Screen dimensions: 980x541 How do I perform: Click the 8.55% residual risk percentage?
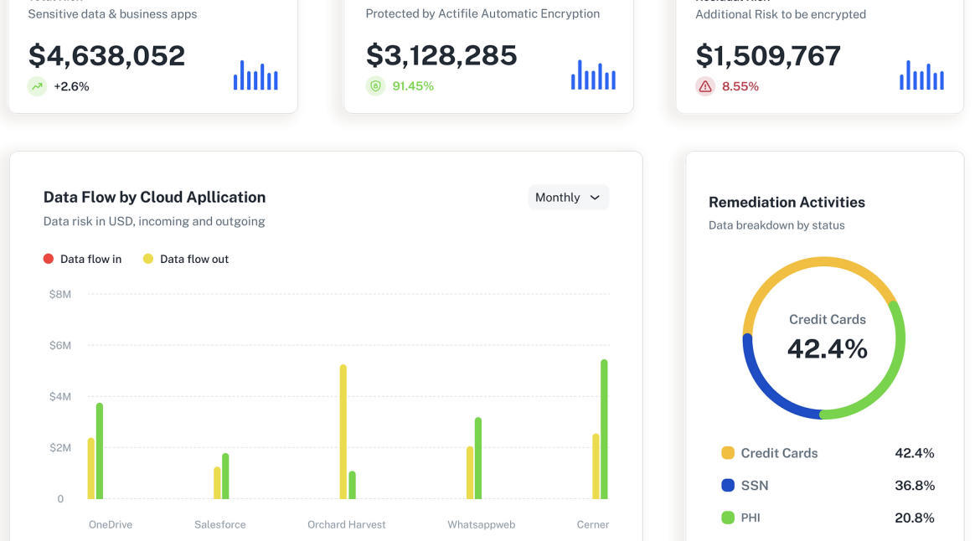pos(740,86)
